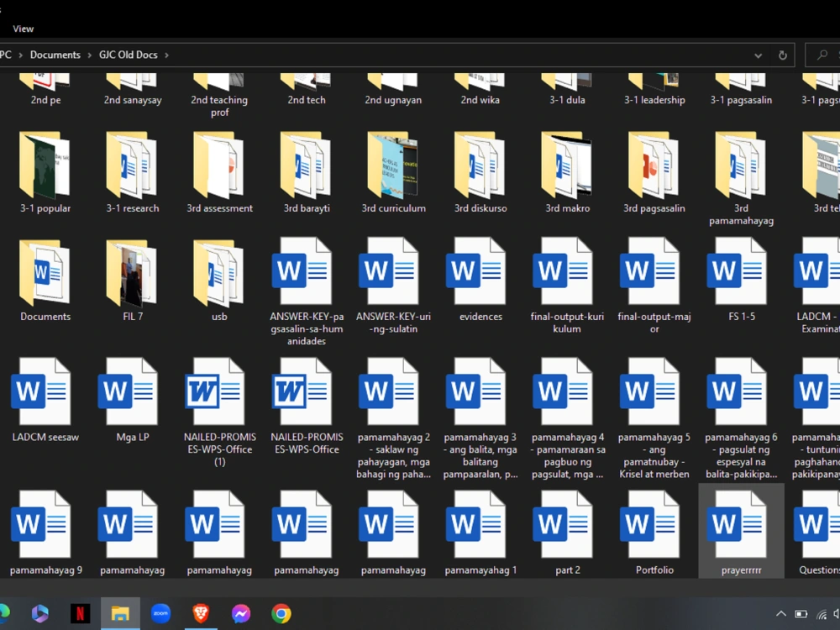Viewport: 840px width, 630px height.
Task: Launch Brave browser from taskbar
Action: (201, 613)
